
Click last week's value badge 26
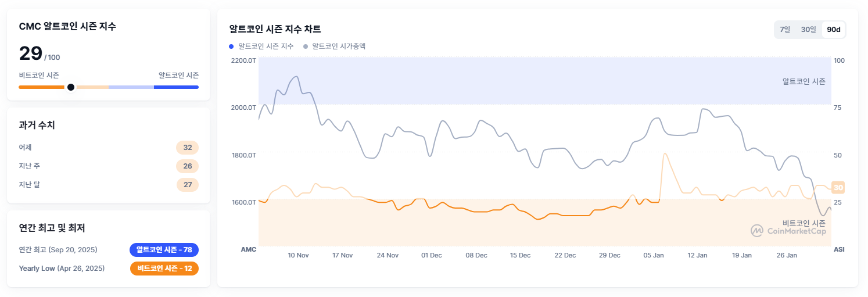click(188, 166)
